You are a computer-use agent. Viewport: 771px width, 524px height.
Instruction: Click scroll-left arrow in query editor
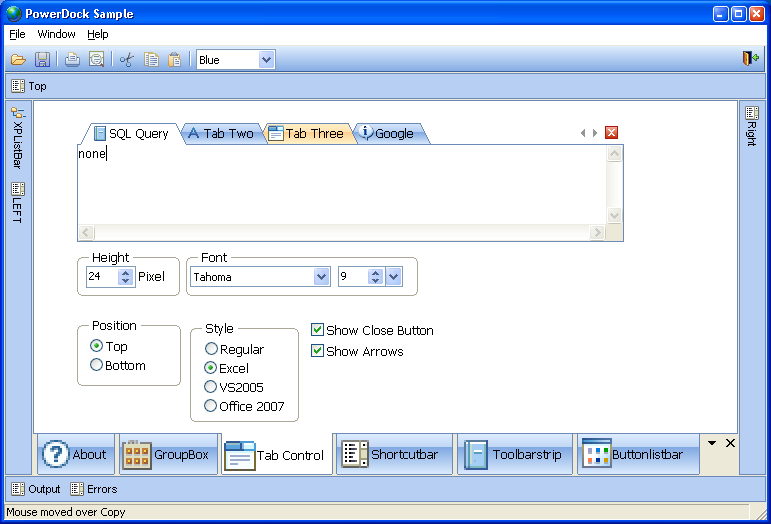click(87, 232)
